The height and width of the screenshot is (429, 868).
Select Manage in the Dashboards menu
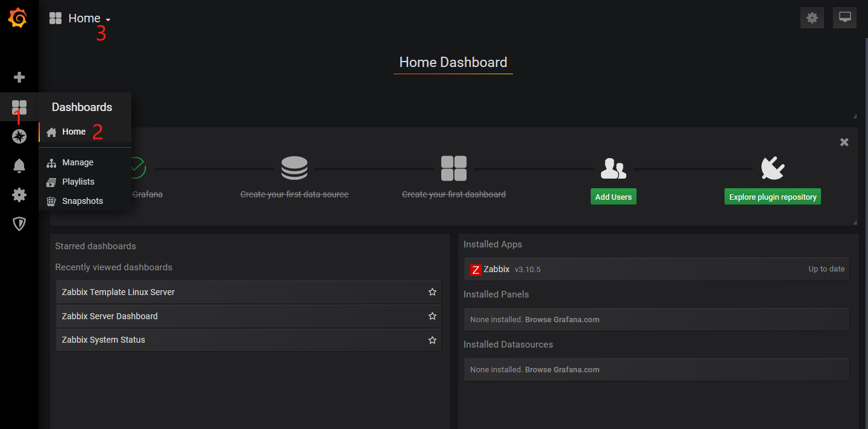click(77, 162)
